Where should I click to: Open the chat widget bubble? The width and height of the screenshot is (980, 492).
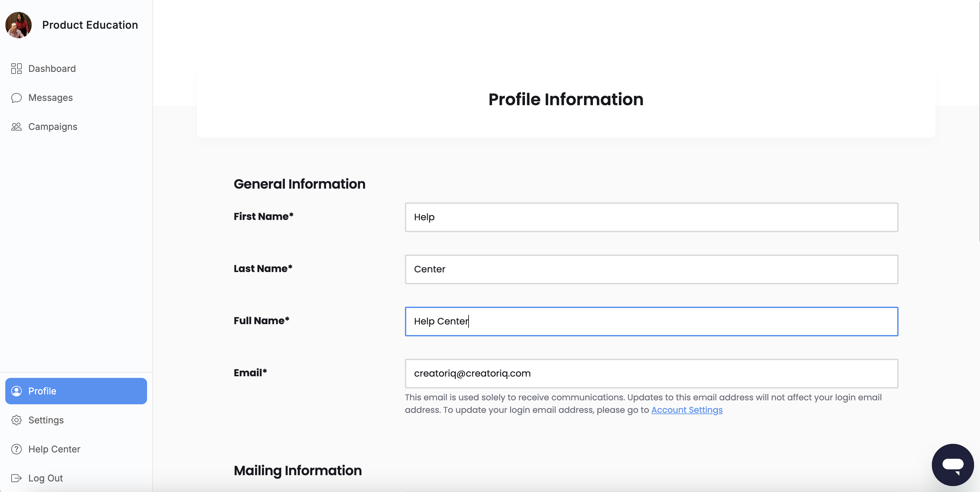pos(953,465)
